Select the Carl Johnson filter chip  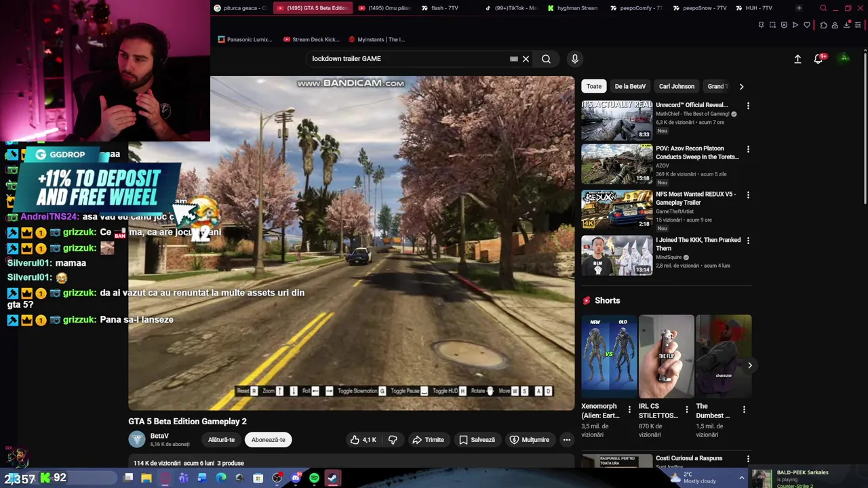tap(677, 87)
